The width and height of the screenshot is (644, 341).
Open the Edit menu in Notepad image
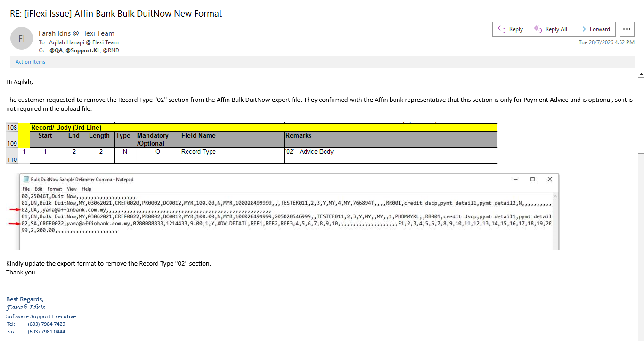tap(39, 189)
